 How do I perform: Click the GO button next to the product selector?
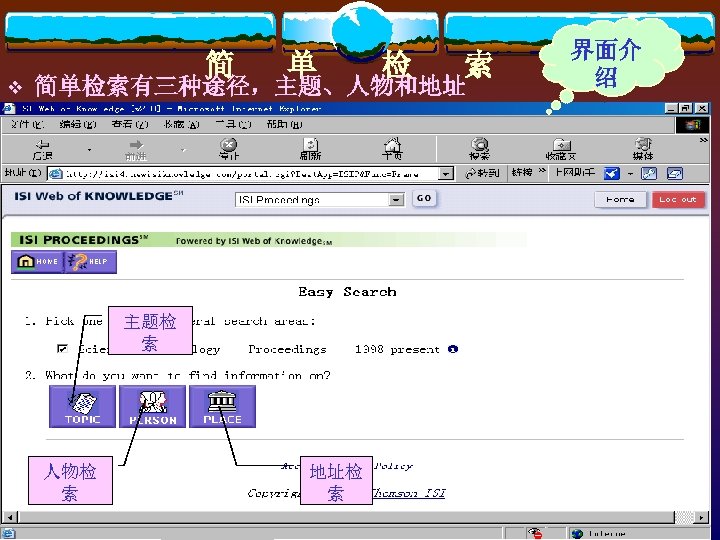point(424,198)
